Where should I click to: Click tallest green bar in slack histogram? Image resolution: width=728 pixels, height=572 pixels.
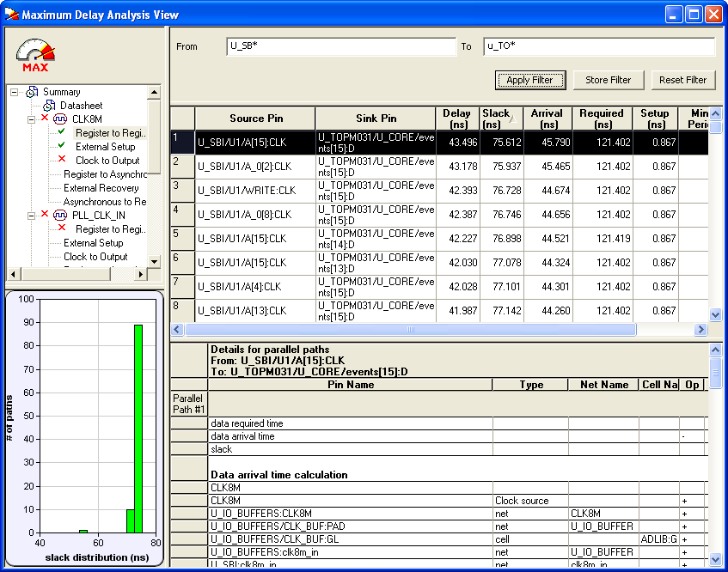(x=138, y=429)
